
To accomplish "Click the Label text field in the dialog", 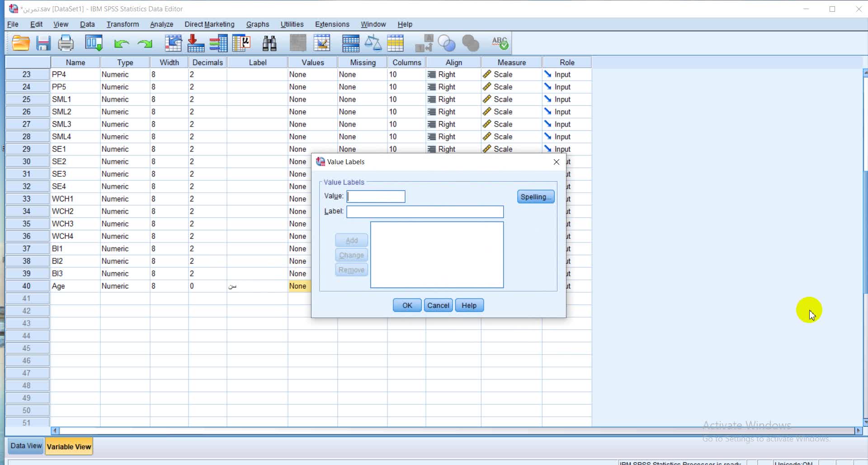I will (425, 212).
